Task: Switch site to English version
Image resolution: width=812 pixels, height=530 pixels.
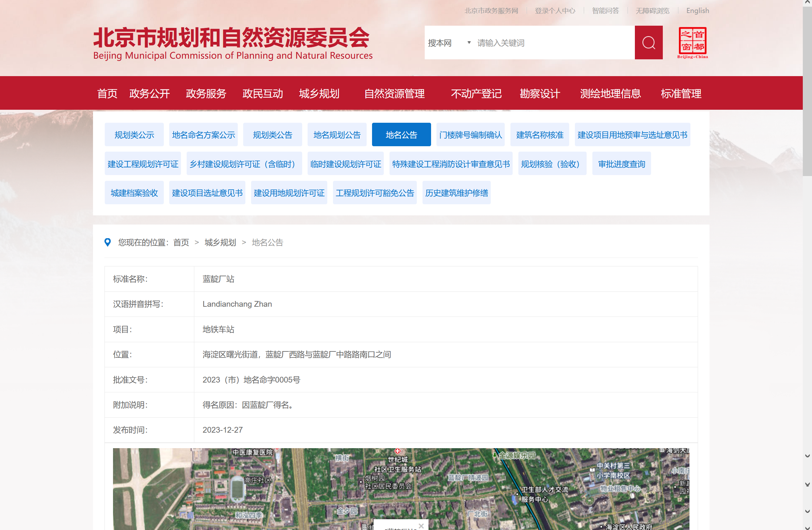Action: 697,10
